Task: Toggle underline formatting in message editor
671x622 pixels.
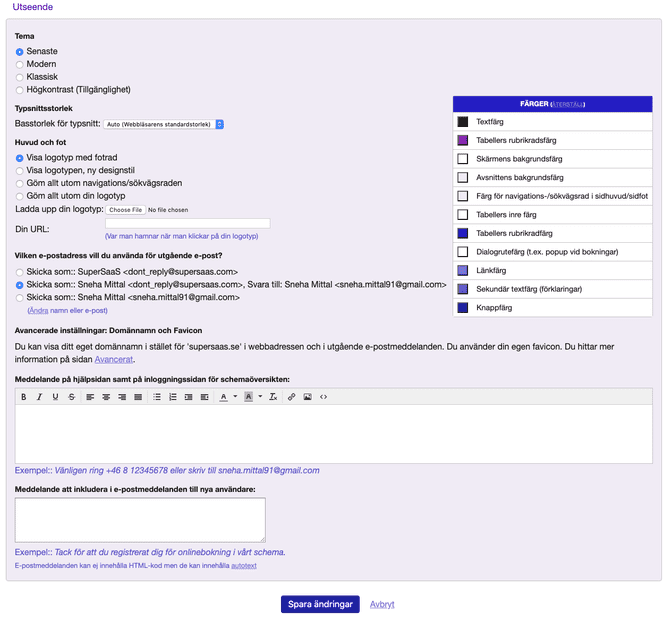Action: [55, 397]
